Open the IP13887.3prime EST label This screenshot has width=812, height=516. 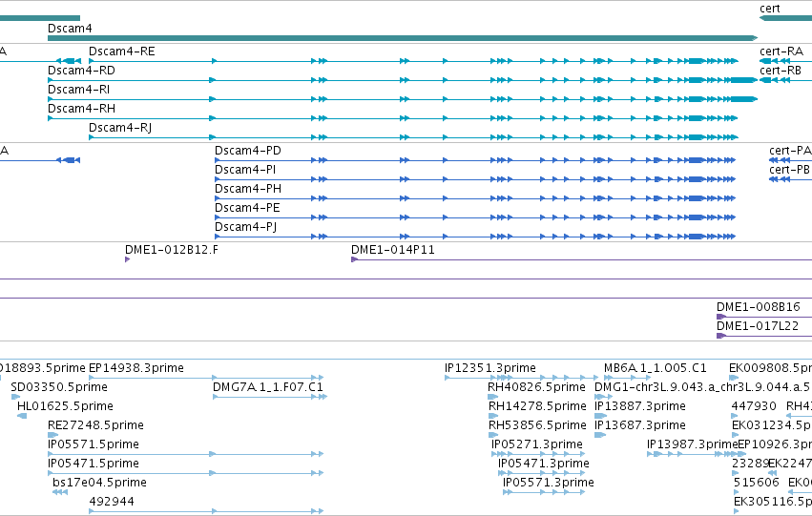[640, 406]
